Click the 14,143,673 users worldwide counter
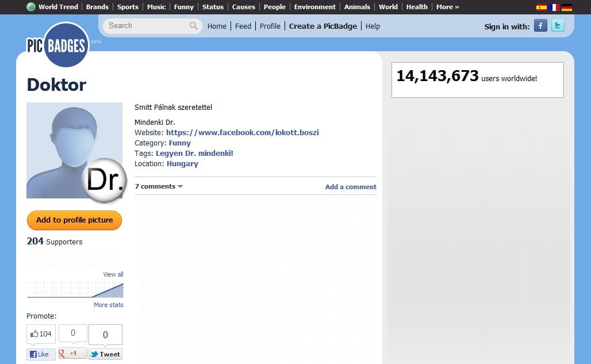This screenshot has height=364, width=591. tap(467, 76)
